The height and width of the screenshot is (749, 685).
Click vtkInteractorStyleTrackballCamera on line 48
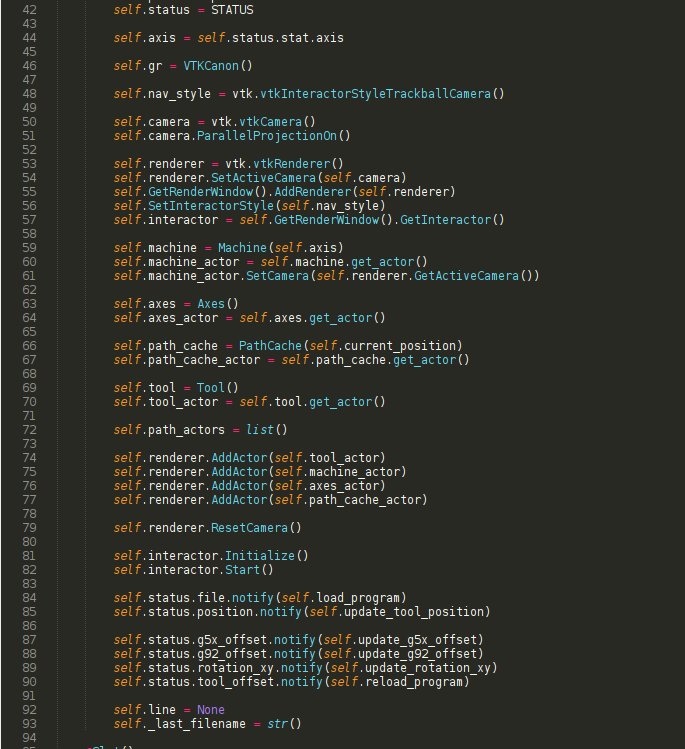coord(375,94)
